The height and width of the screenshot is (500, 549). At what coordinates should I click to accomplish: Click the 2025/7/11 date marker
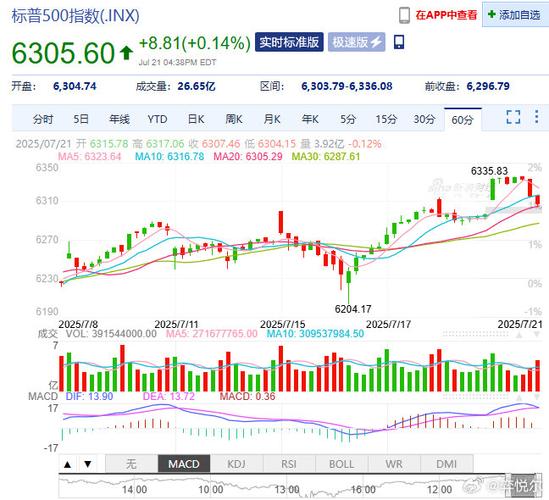point(176,324)
